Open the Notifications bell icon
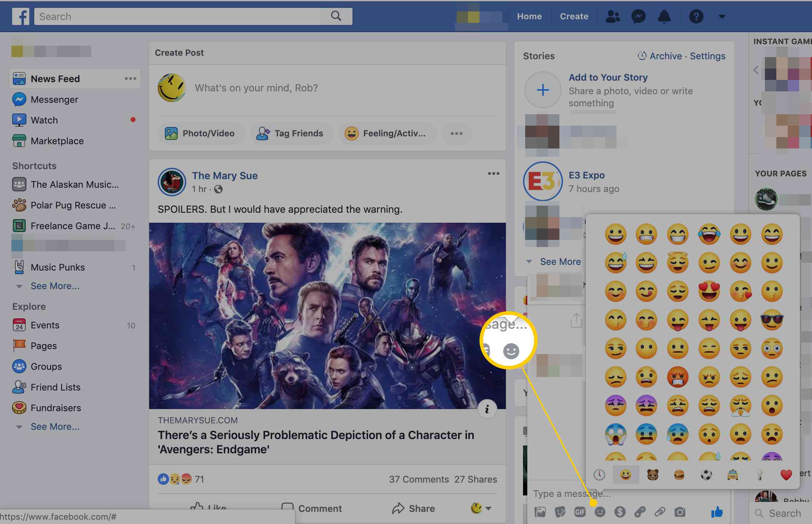 (664, 16)
